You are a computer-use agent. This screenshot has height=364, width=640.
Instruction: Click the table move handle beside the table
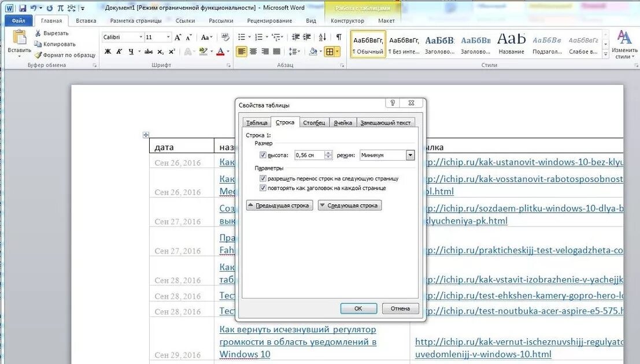[146, 135]
